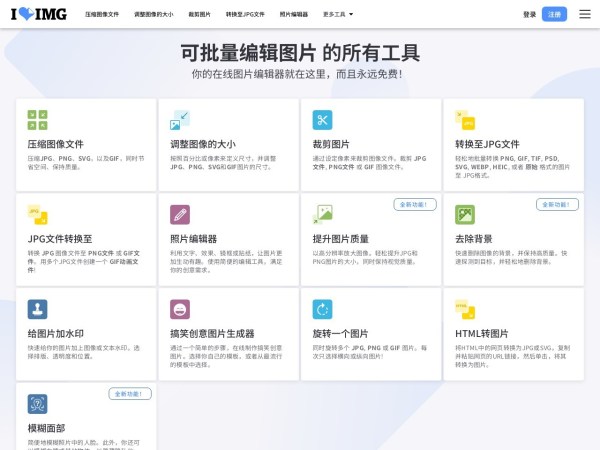
Task: Click the 旋转一个图片 rotate icon
Action: coord(322,309)
